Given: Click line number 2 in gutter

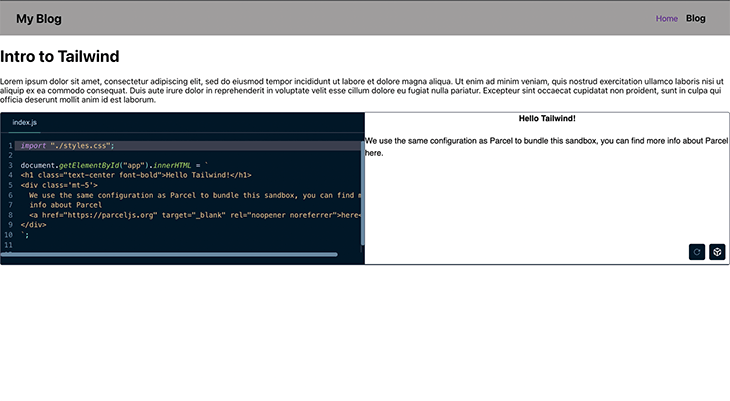Looking at the screenshot, I should coord(10,155).
